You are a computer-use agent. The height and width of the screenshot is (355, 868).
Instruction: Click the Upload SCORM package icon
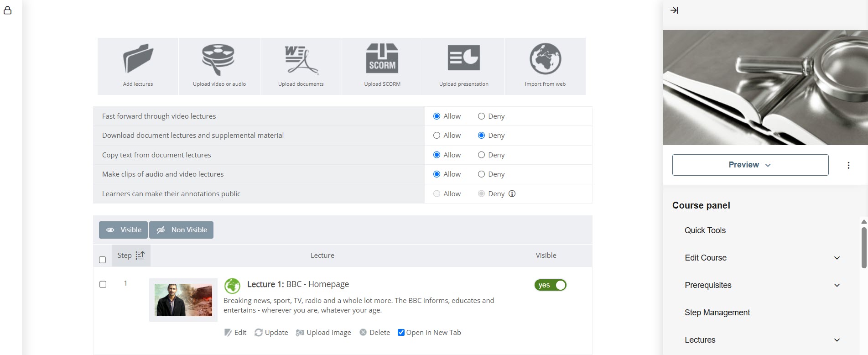[382, 59]
